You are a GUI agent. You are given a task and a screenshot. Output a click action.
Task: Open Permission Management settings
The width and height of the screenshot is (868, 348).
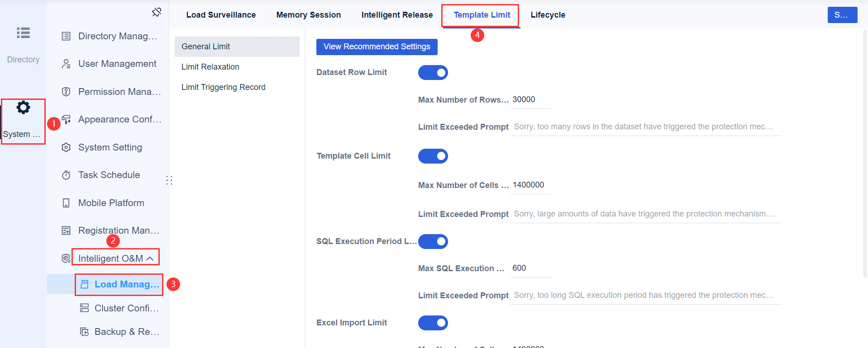(x=66, y=91)
